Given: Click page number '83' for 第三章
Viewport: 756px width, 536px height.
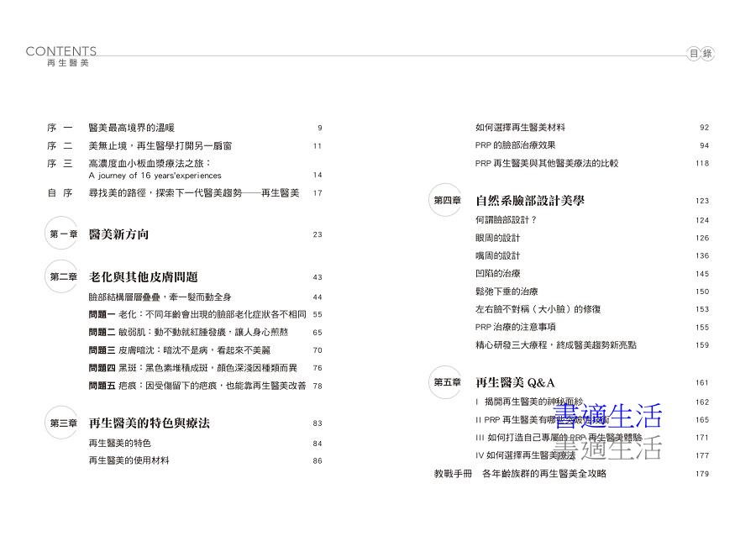Looking at the screenshot, I should click(x=318, y=423).
